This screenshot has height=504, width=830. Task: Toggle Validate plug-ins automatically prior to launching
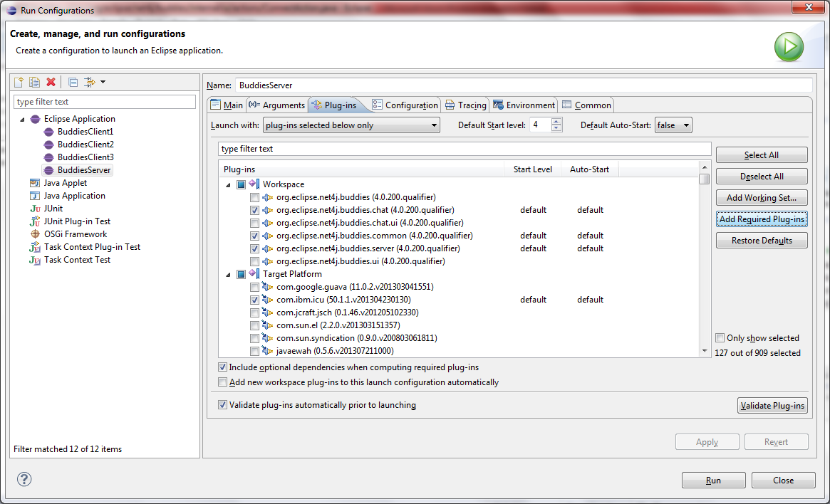click(223, 404)
